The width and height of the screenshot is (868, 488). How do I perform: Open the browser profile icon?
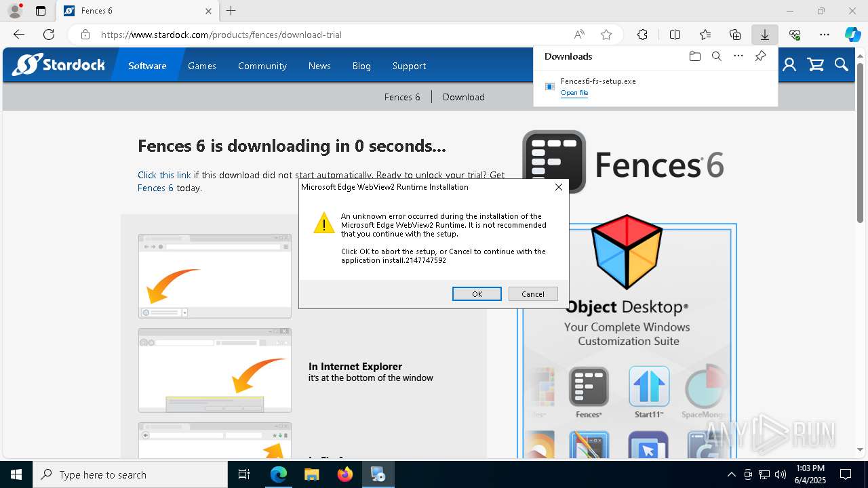coord(14,11)
